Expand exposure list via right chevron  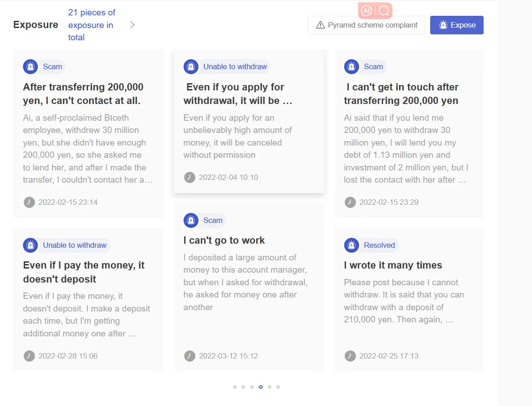[x=133, y=25]
